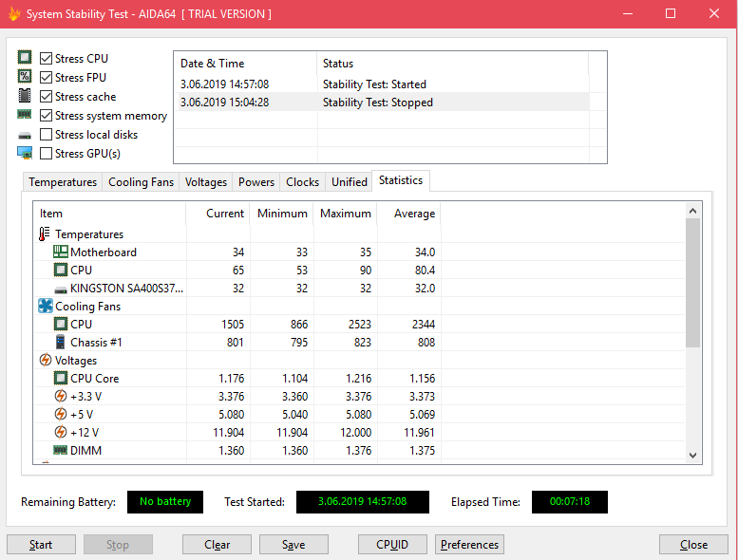Screen dimensions: 738x560
Task: Open the Powers tab
Action: pyautogui.click(x=256, y=182)
